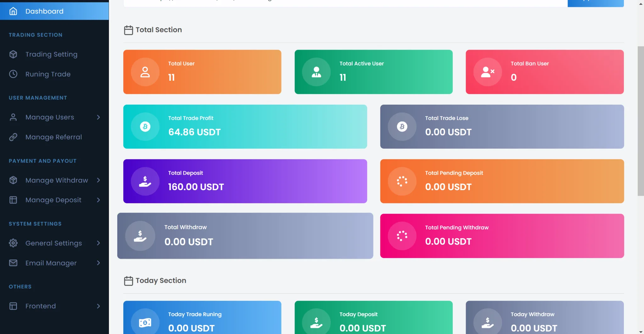This screenshot has width=644, height=334.
Task: Expand the Frontend menu chevron
Action: click(x=98, y=306)
